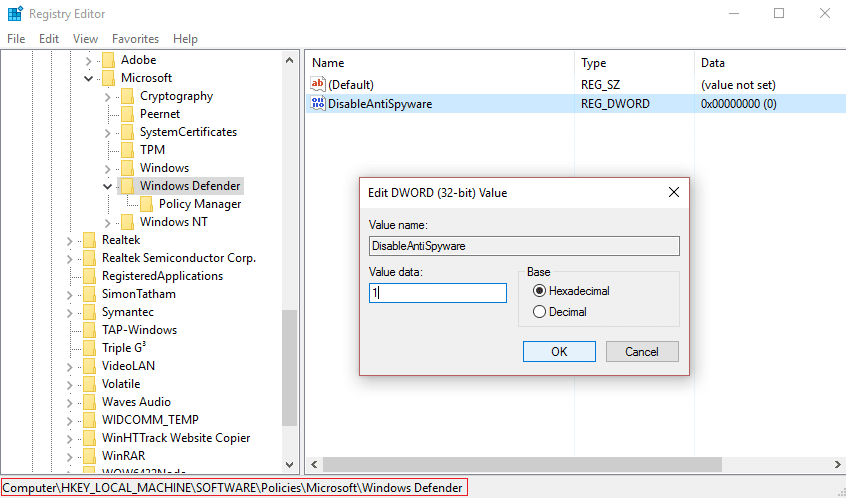Click Cancel in the Edit DWORD dialog

(x=641, y=352)
